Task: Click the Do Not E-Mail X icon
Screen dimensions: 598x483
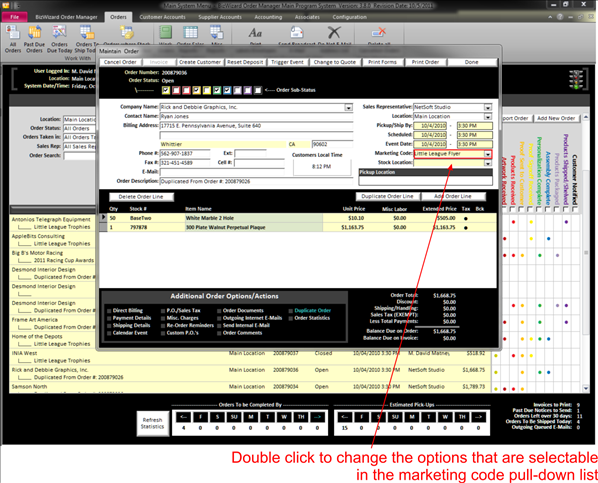Action: pos(334,32)
